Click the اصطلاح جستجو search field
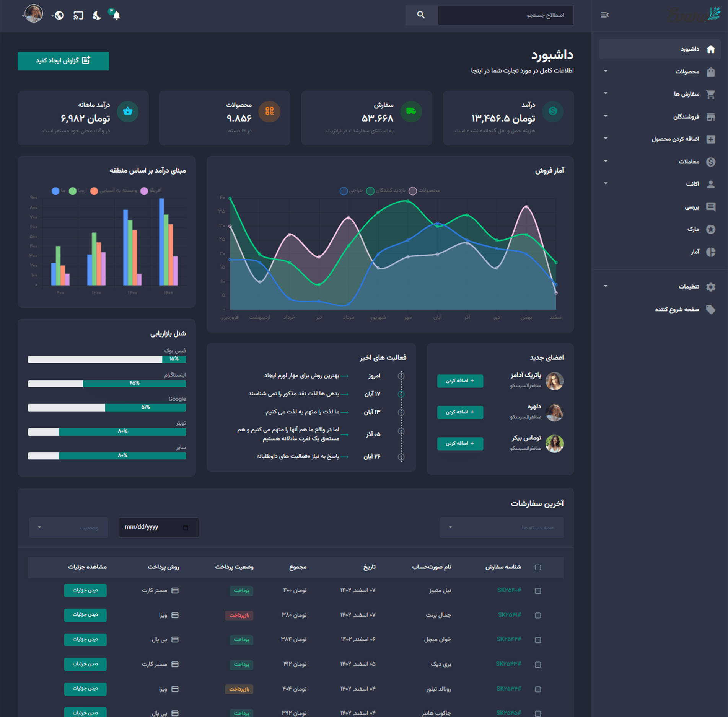Viewport: 728px width, 717px height. tap(505, 15)
